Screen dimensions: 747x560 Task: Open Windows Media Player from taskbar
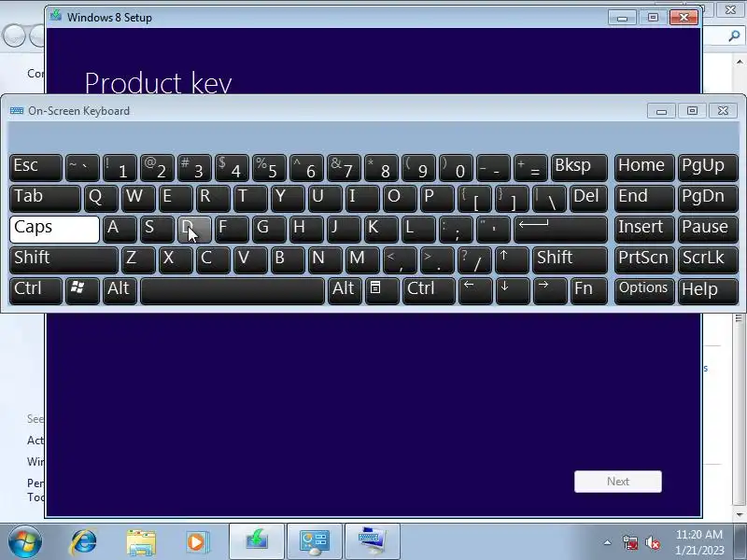(197, 542)
